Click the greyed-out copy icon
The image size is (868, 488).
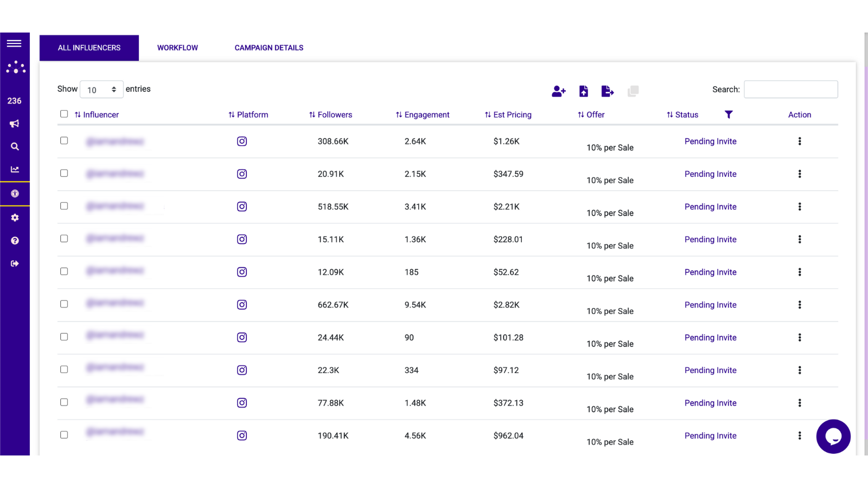(x=633, y=91)
